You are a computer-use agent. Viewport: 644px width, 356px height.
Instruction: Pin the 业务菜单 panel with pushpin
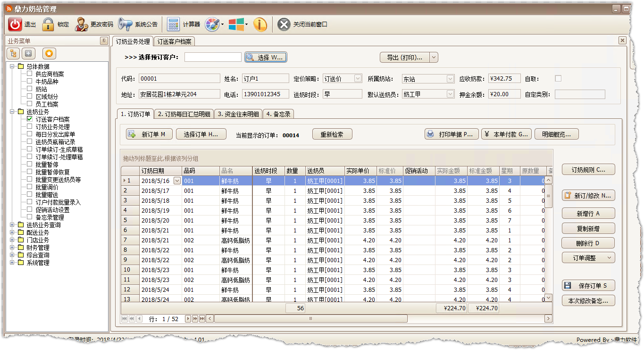[103, 41]
